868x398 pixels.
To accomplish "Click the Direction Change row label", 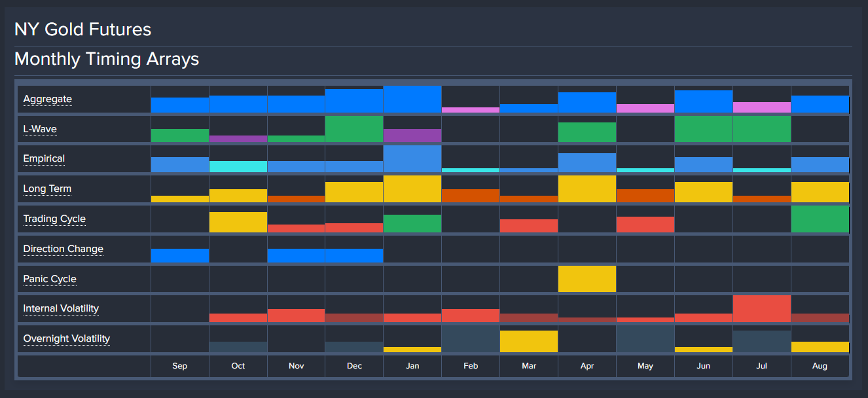I will pyautogui.click(x=63, y=249).
